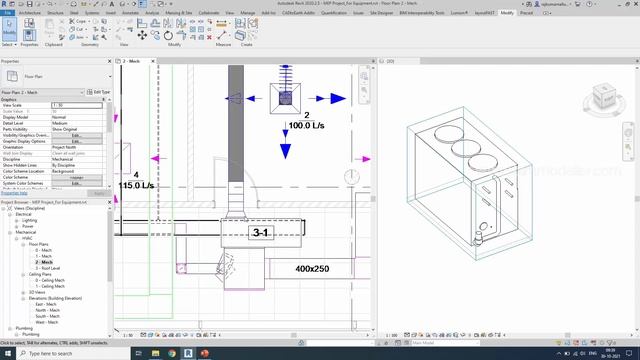The width and height of the screenshot is (640, 360).
Task: Open the Properties palette button in ribbon
Action: click(x=29, y=36)
